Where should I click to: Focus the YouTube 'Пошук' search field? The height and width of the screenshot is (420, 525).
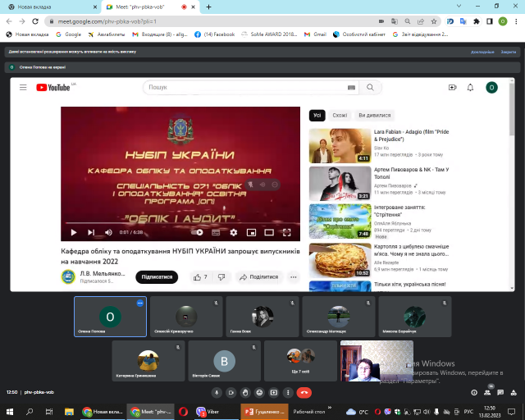coord(246,88)
